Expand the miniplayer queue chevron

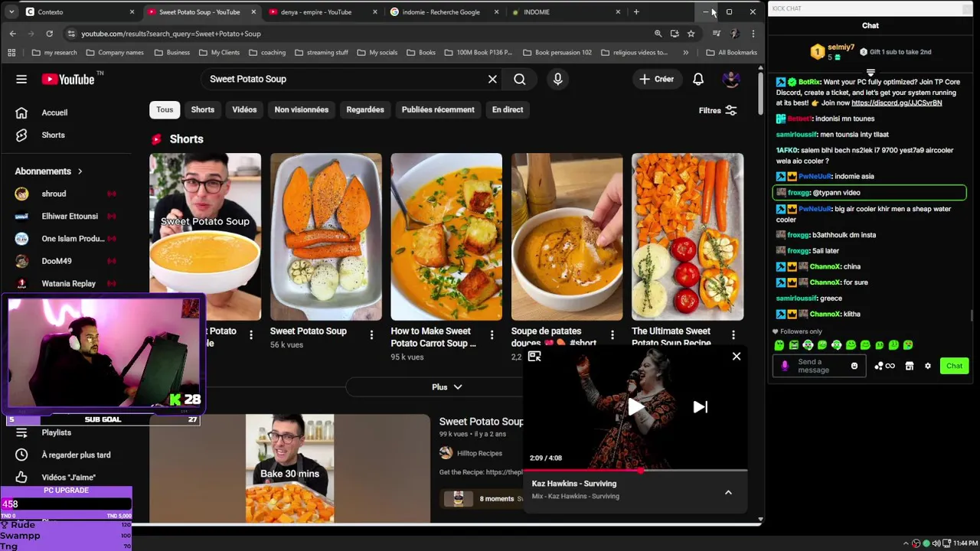(728, 492)
